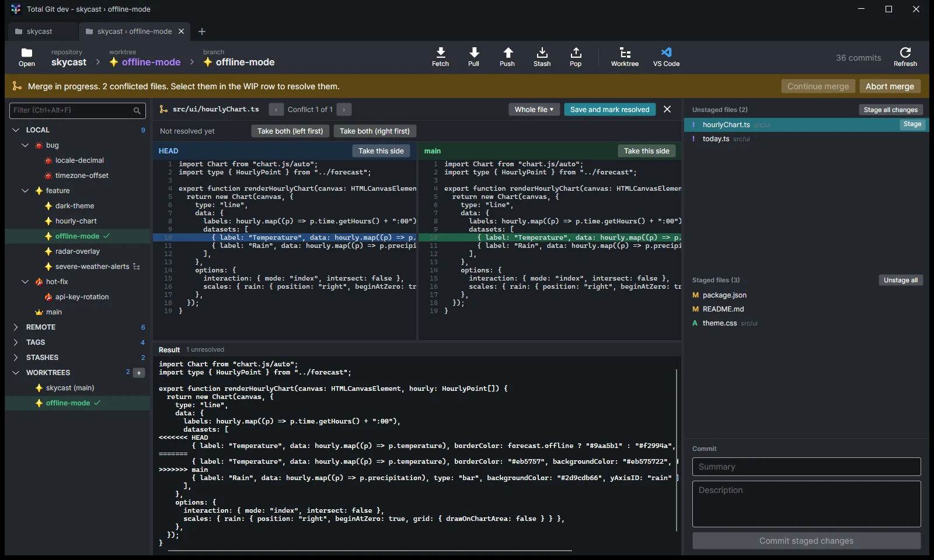Open the Whole file dropdown
The image size is (934, 560).
(x=534, y=110)
